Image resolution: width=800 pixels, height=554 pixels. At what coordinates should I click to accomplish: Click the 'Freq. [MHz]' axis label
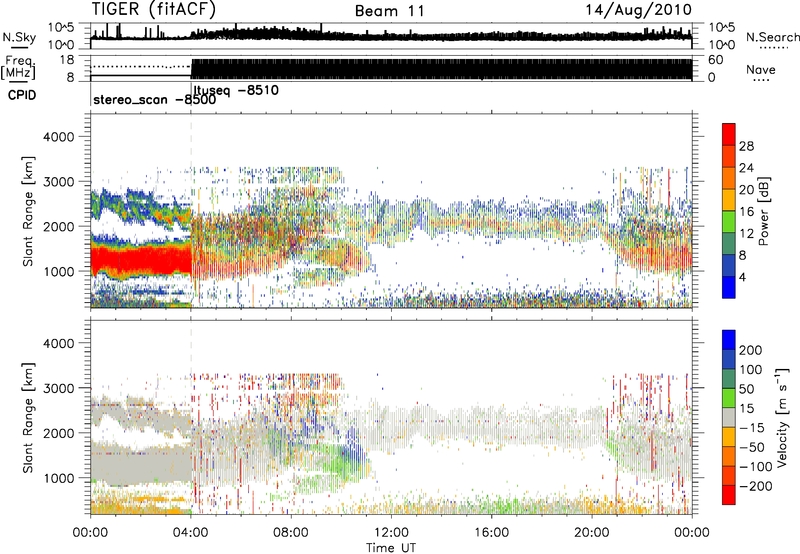point(19,68)
